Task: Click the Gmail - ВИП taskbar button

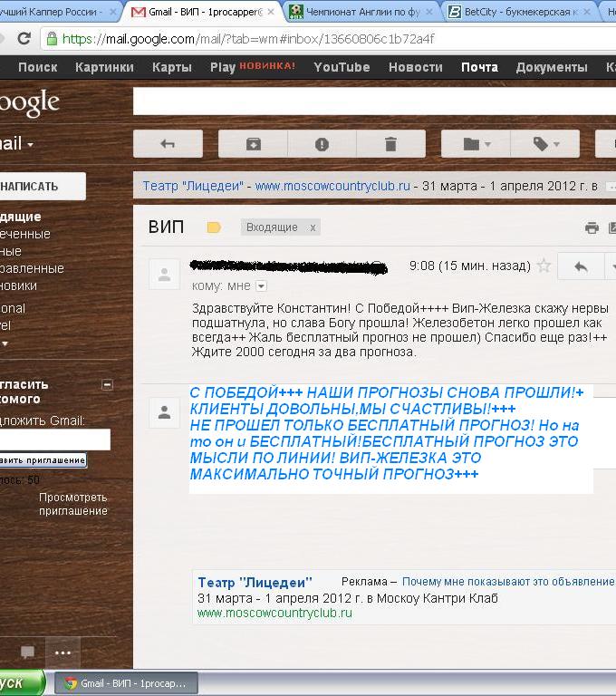Action: click(127, 683)
